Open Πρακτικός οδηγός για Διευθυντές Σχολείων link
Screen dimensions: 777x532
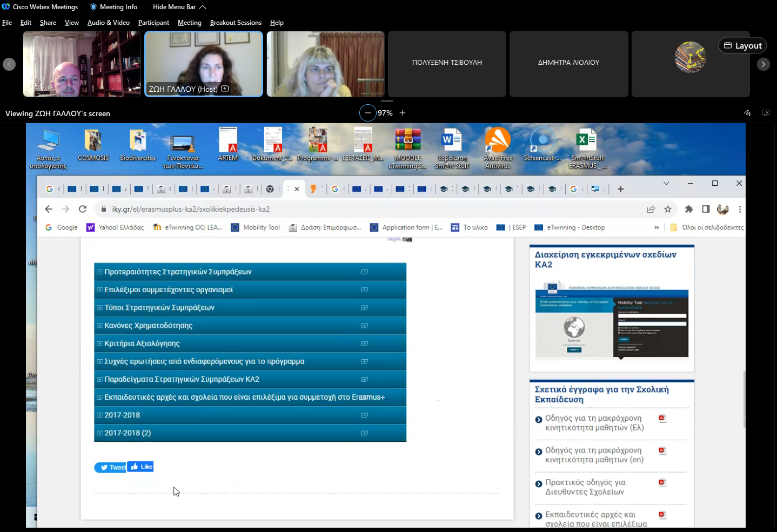(x=585, y=487)
